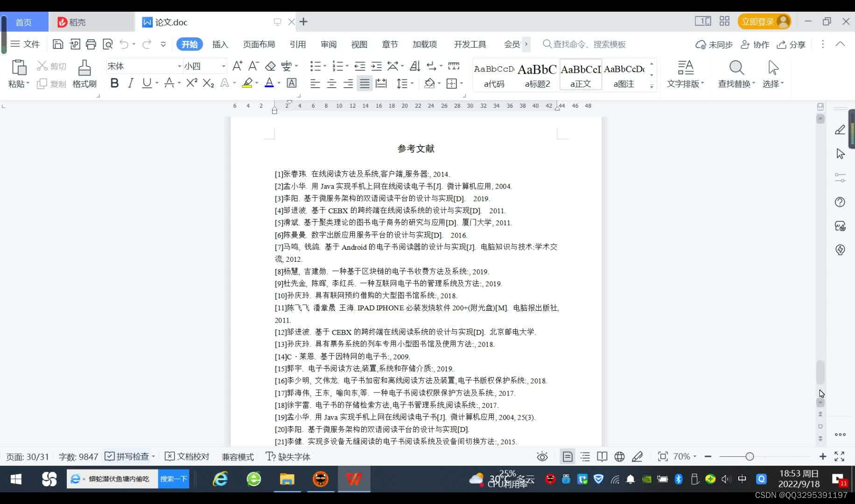Adjust the zoom slider handle
Viewport: 855px width, 504px height.
750,456
